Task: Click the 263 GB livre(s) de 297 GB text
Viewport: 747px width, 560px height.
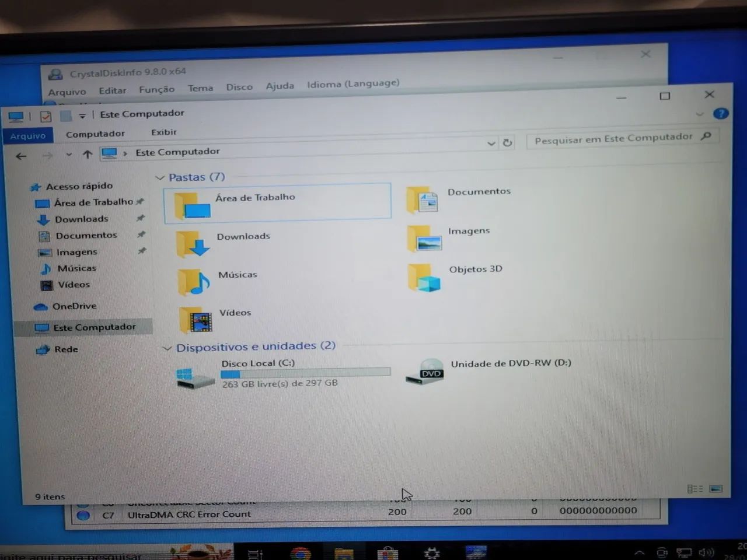Action: click(x=280, y=384)
